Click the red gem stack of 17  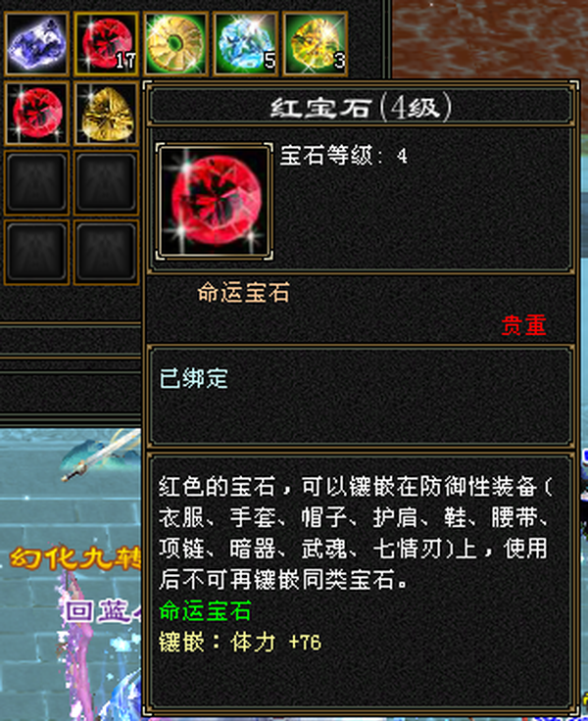(x=106, y=44)
